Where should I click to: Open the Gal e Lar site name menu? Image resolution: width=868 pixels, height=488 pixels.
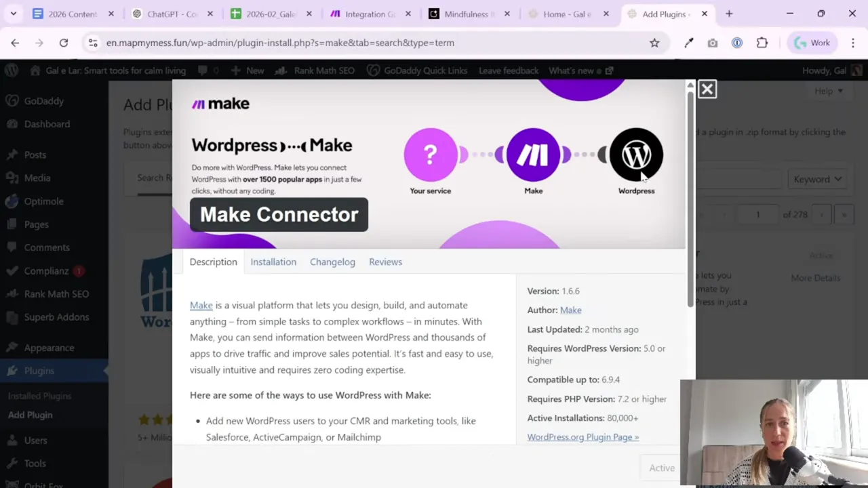108,70
